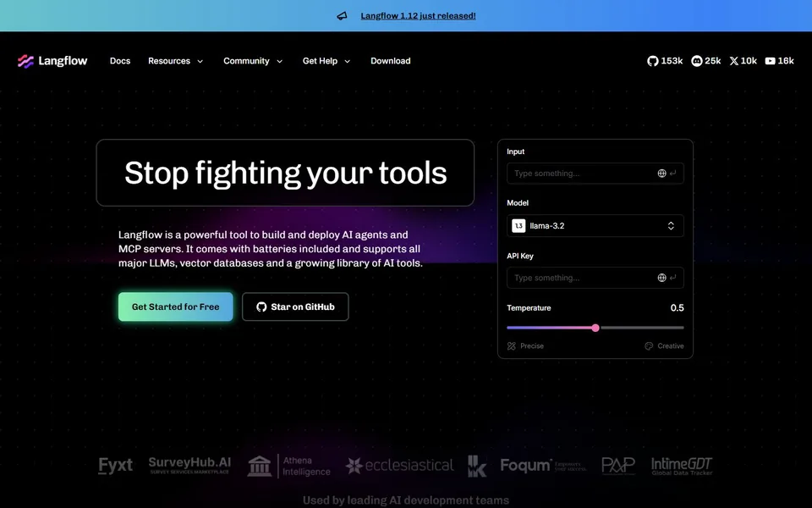The image size is (812, 508).
Task: Click the llama-3.2 model icon
Action: (x=518, y=226)
